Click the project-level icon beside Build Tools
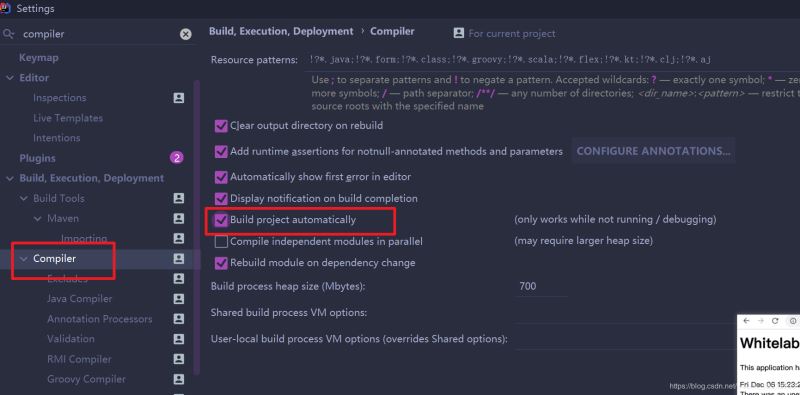Viewport: 800px width, 395px height. click(179, 198)
